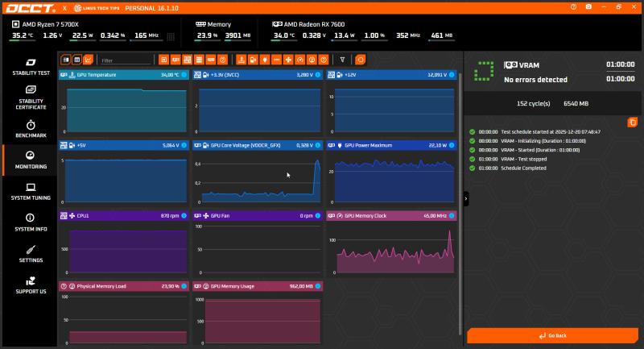Image resolution: width=644 pixels, height=349 pixels.
Task: Open System Info section
Action: click(31, 222)
